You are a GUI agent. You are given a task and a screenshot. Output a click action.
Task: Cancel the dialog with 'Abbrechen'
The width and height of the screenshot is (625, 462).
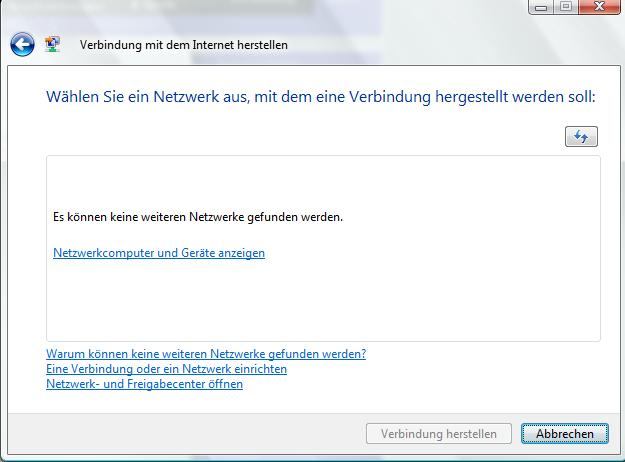[565, 434]
